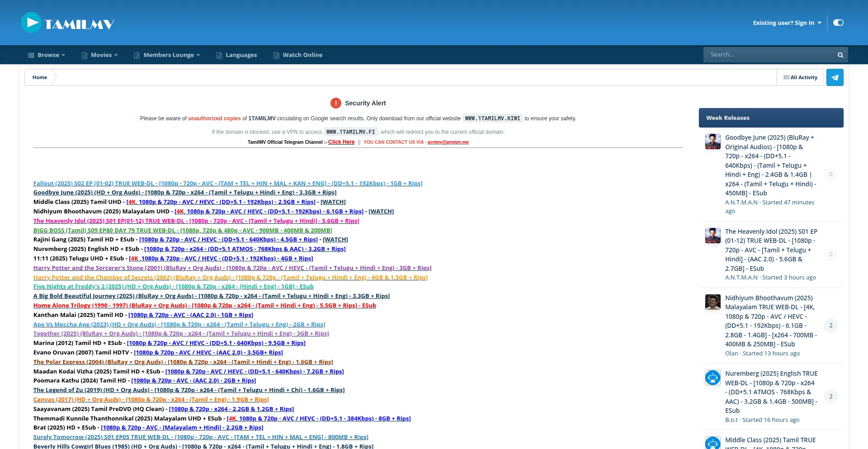Click the Watch Online page icon
The image size is (868, 449).
click(276, 55)
